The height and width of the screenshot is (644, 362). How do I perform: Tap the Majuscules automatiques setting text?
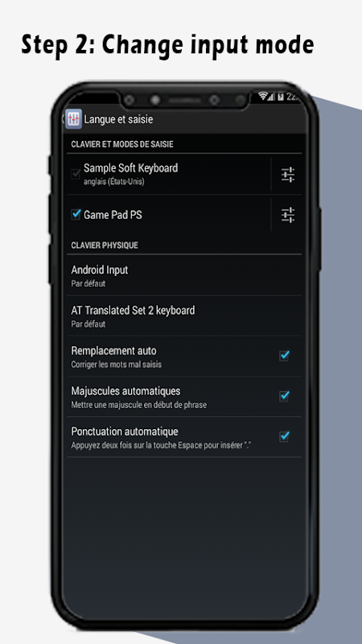(x=125, y=391)
